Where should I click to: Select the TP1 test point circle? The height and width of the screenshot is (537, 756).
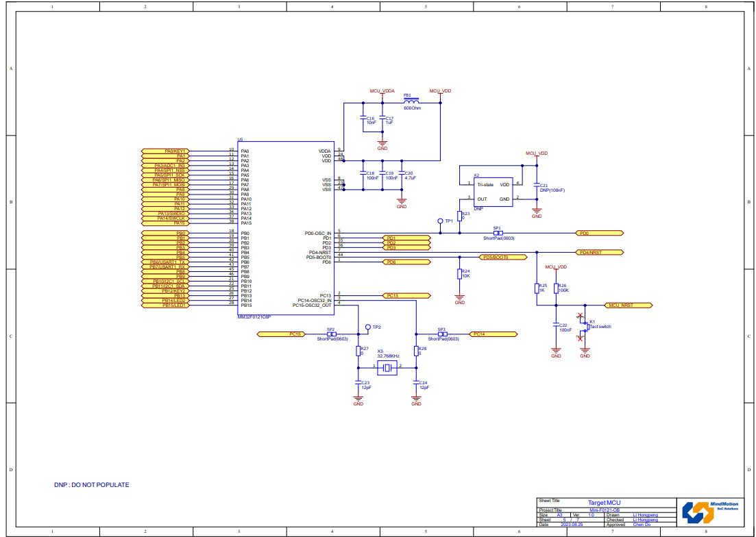[x=440, y=221]
